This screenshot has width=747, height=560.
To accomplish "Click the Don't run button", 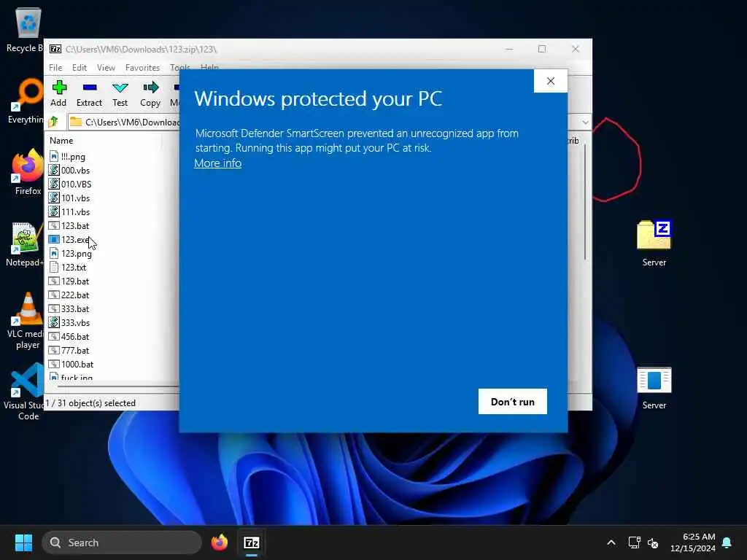I will pyautogui.click(x=513, y=402).
